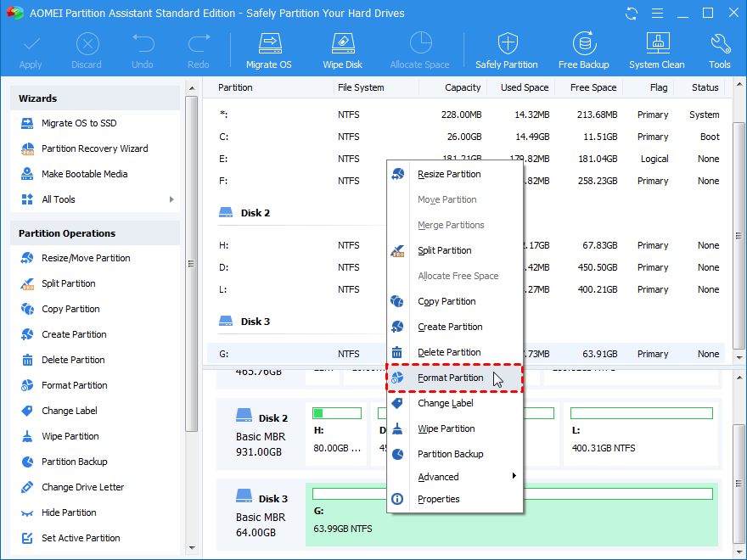This screenshot has height=560, width=747.
Task: Expand the All Tools submenu arrow
Action: (171, 199)
